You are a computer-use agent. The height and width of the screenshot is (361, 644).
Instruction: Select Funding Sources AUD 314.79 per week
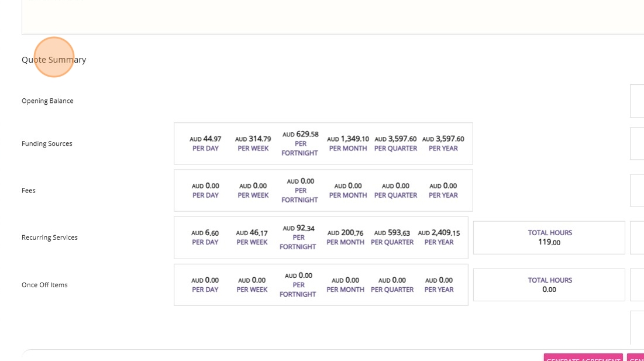(253, 143)
